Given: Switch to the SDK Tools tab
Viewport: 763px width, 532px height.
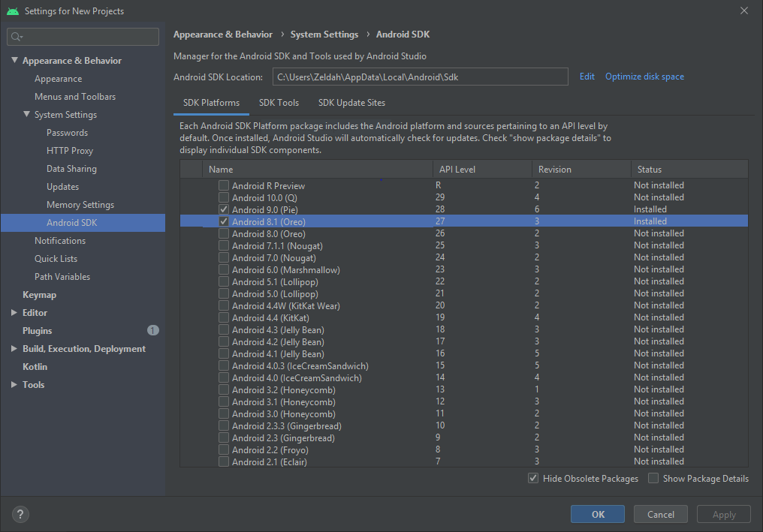Looking at the screenshot, I should click(x=279, y=103).
